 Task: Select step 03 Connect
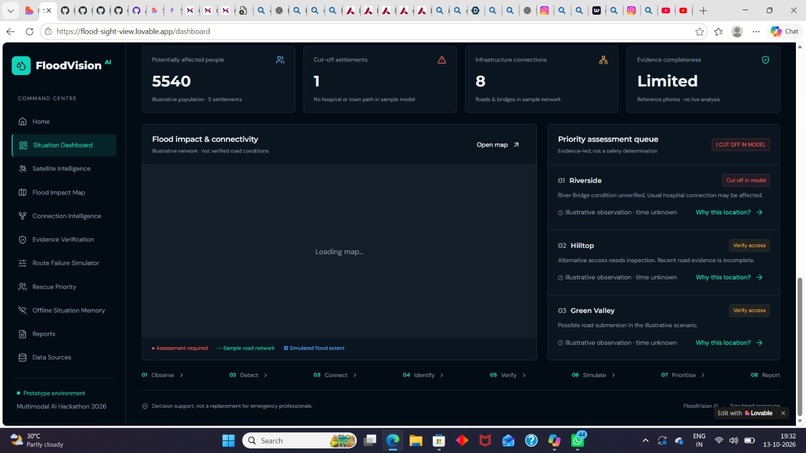[335, 375]
